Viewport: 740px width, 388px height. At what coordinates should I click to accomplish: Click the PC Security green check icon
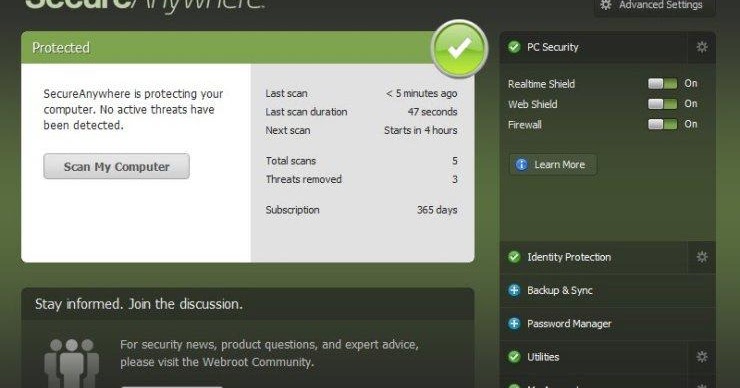click(514, 47)
